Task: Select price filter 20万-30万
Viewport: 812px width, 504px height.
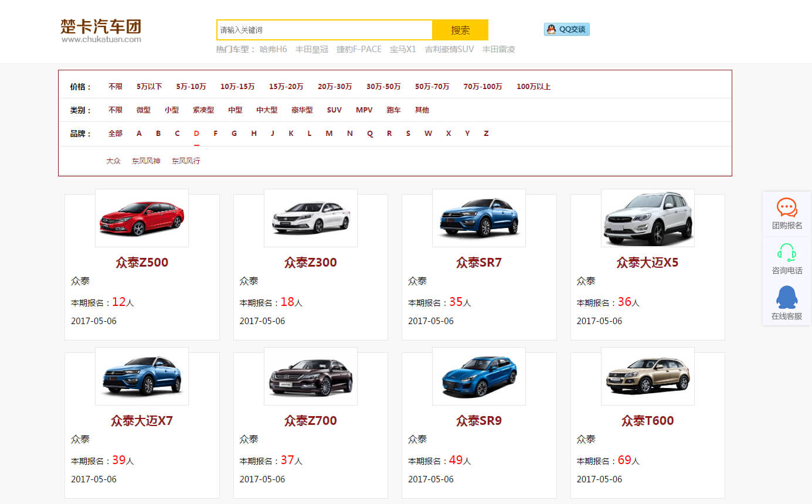Action: 335,87
